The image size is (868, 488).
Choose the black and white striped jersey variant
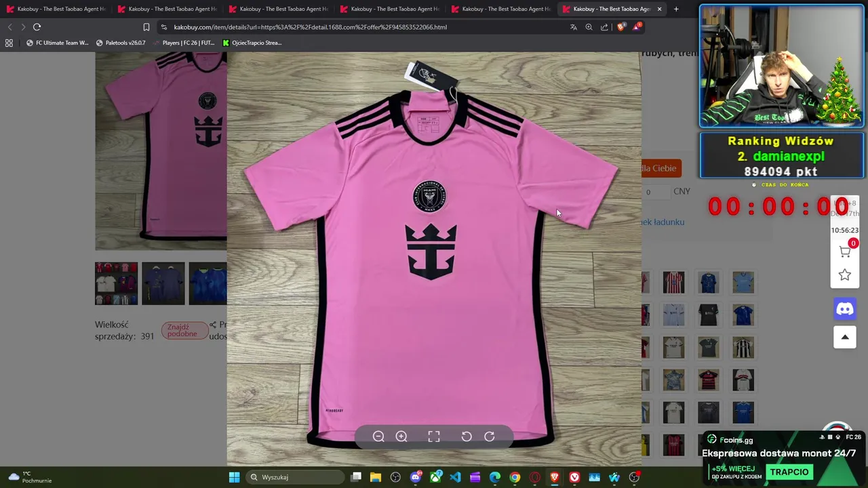[743, 348]
